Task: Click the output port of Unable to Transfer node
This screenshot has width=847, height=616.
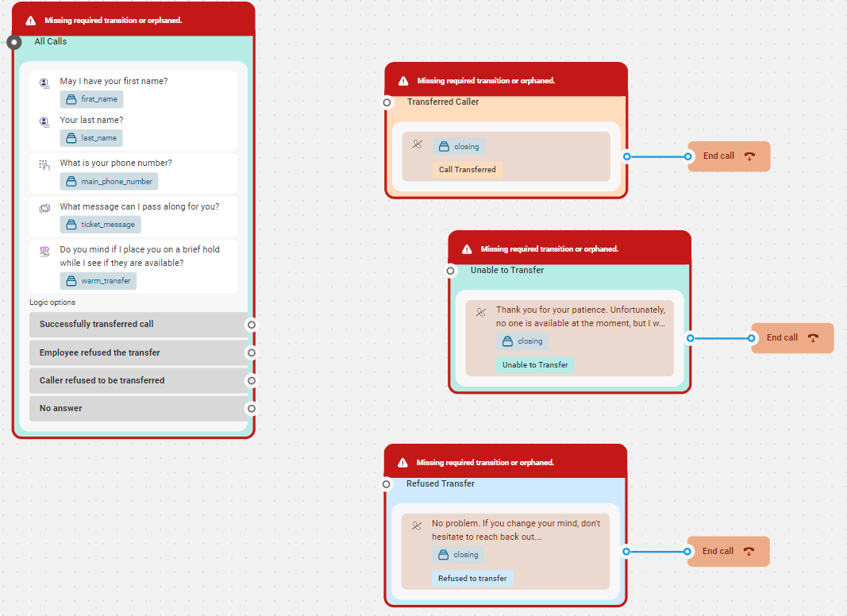Action: pyautogui.click(x=691, y=338)
